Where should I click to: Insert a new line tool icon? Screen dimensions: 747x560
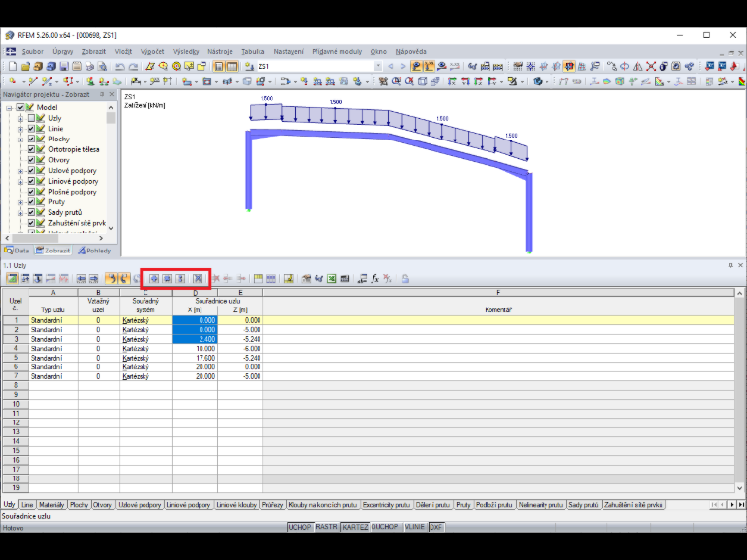[x=32, y=82]
